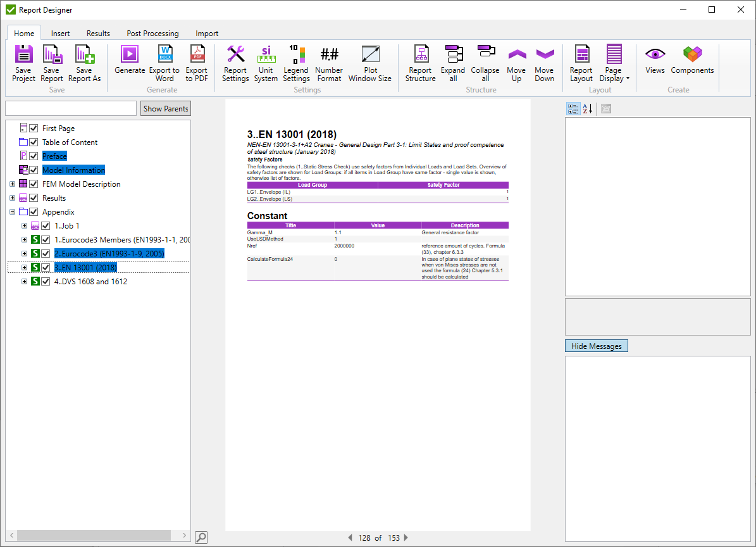Sort the property grid alphabetically
Screen dimensions: 756x547
click(587, 108)
